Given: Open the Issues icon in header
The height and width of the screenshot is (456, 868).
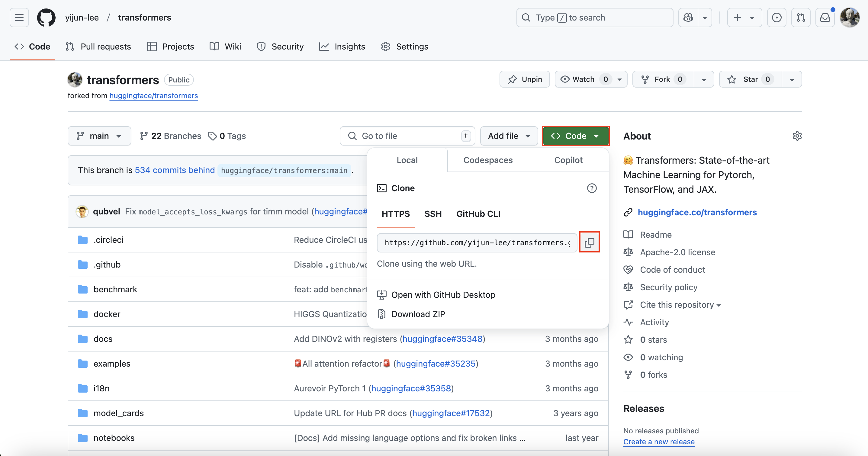Looking at the screenshot, I should [777, 18].
